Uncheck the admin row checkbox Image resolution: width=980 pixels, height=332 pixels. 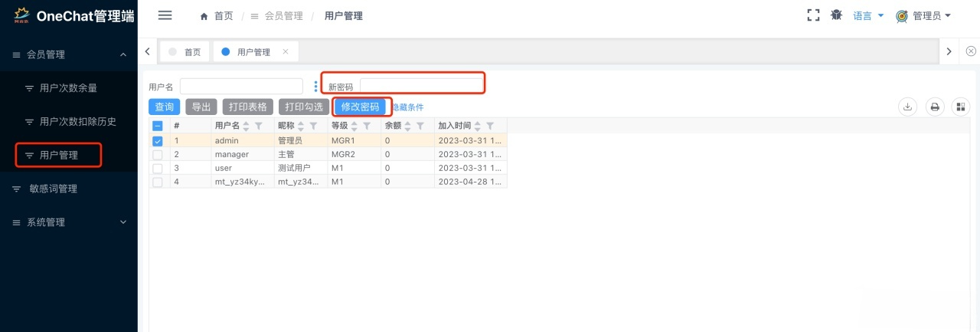point(158,141)
